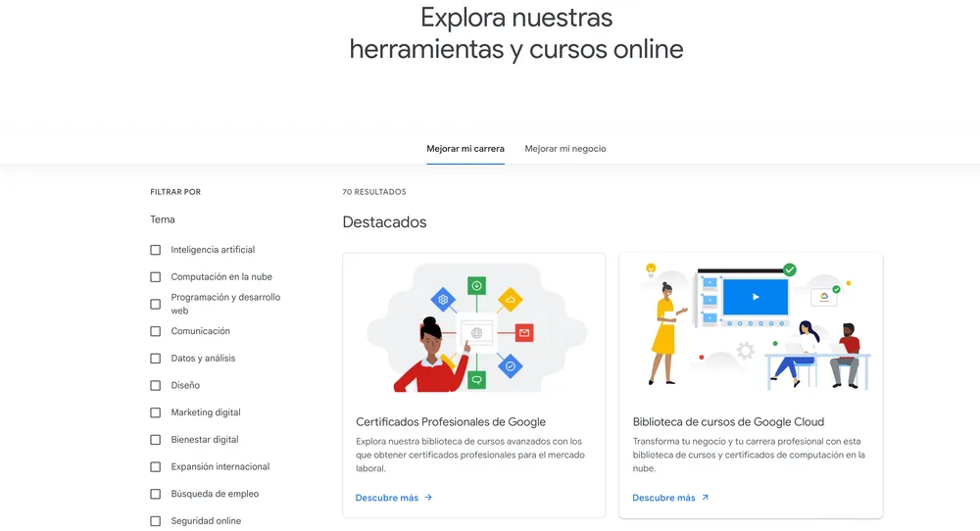The width and height of the screenshot is (980, 531).
Task: Select the Datos y análisis checkbox
Action: pyautogui.click(x=155, y=359)
